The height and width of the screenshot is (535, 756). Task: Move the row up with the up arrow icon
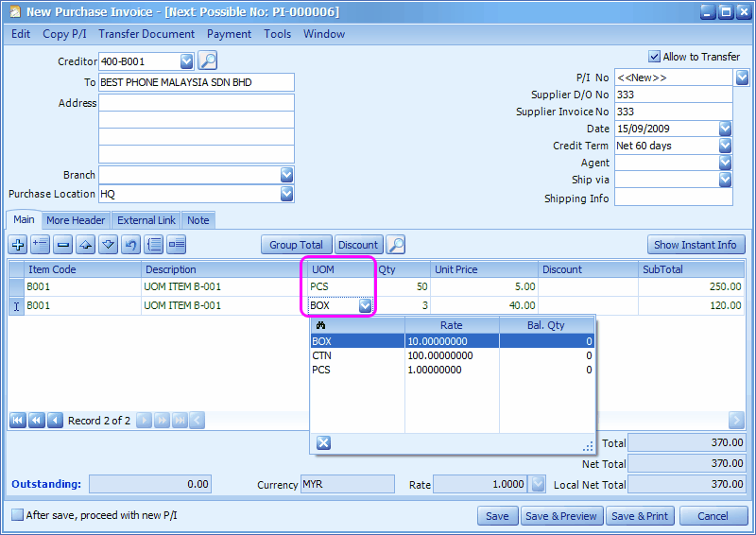86,245
